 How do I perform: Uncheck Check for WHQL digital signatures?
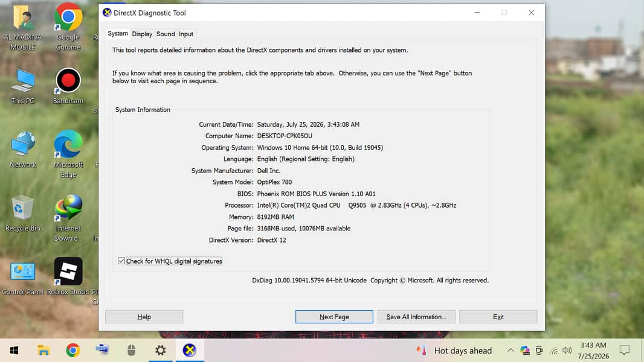pos(121,261)
